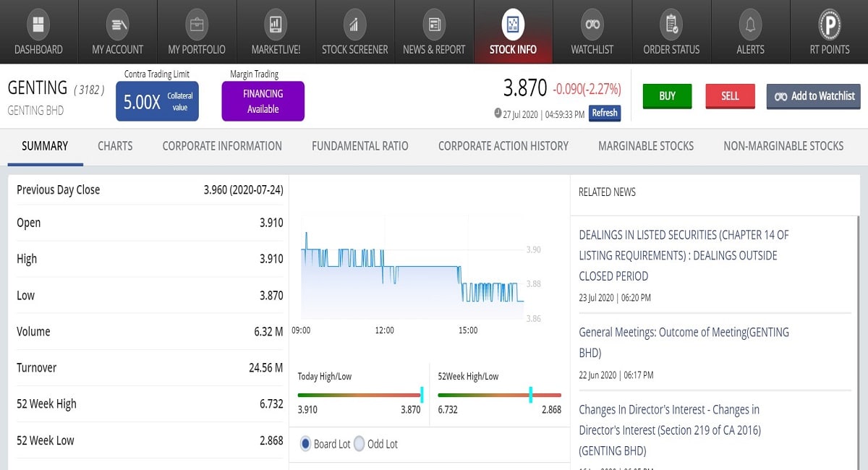868x470 pixels.
Task: Click the Financing Available button
Action: [x=263, y=101]
